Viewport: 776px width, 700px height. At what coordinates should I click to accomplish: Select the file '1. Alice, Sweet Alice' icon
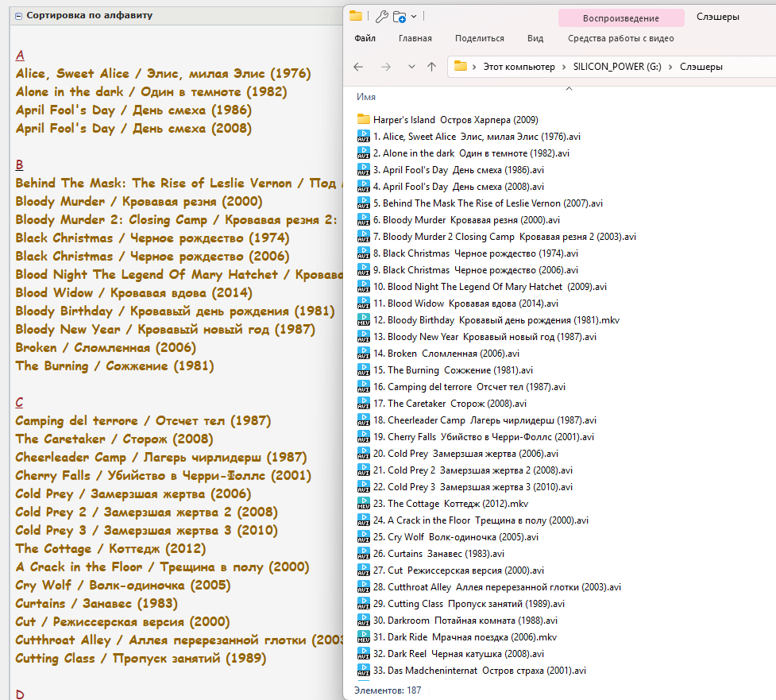point(363,136)
